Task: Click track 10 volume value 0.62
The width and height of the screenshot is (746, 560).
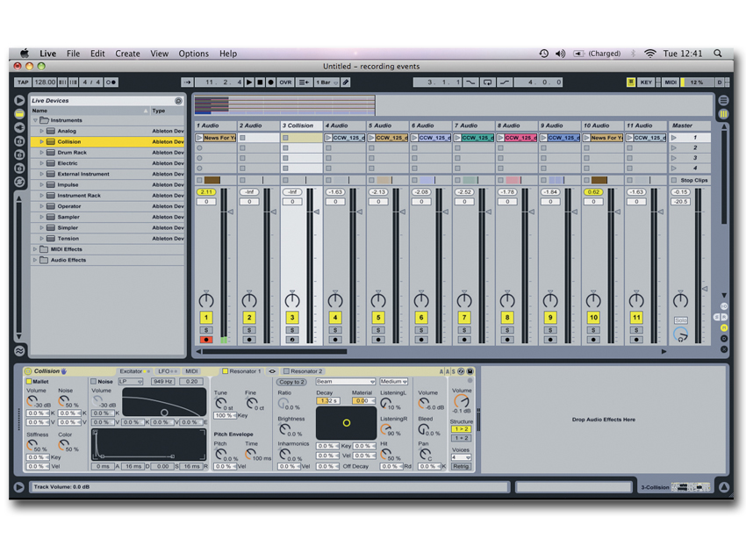Action: (593, 191)
